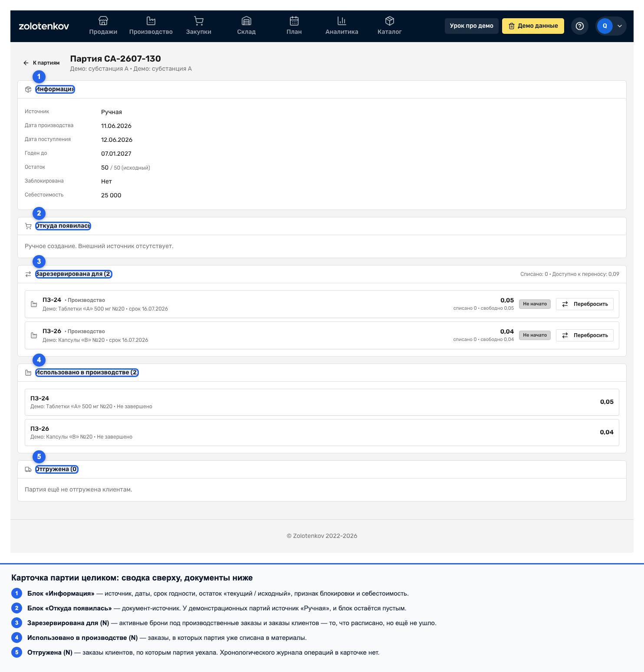Image resolution: width=644 pixels, height=672 pixels.
Task: Click the reserved quantity 0,05 for ПЗ-24
Action: click(507, 300)
